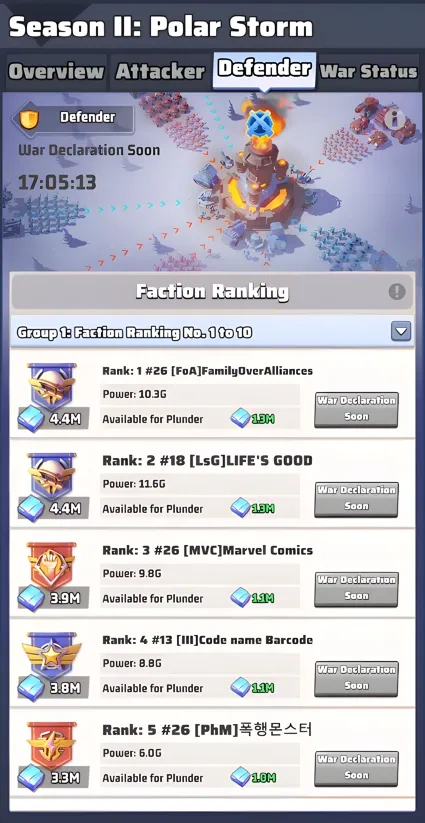Select the Rank 5 PhM faction row
This screenshot has width=425, height=823.
pyautogui.click(x=212, y=753)
